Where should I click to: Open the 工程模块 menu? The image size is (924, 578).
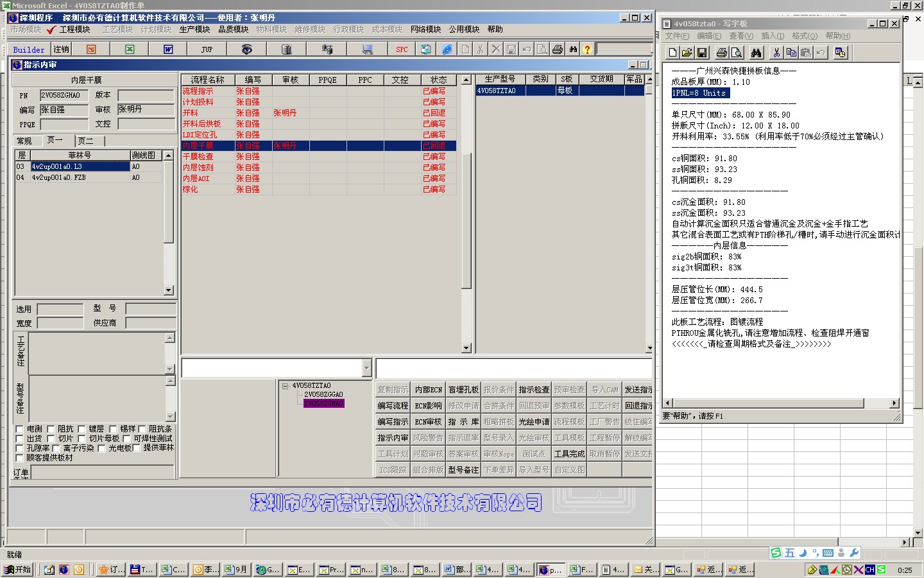(74, 30)
